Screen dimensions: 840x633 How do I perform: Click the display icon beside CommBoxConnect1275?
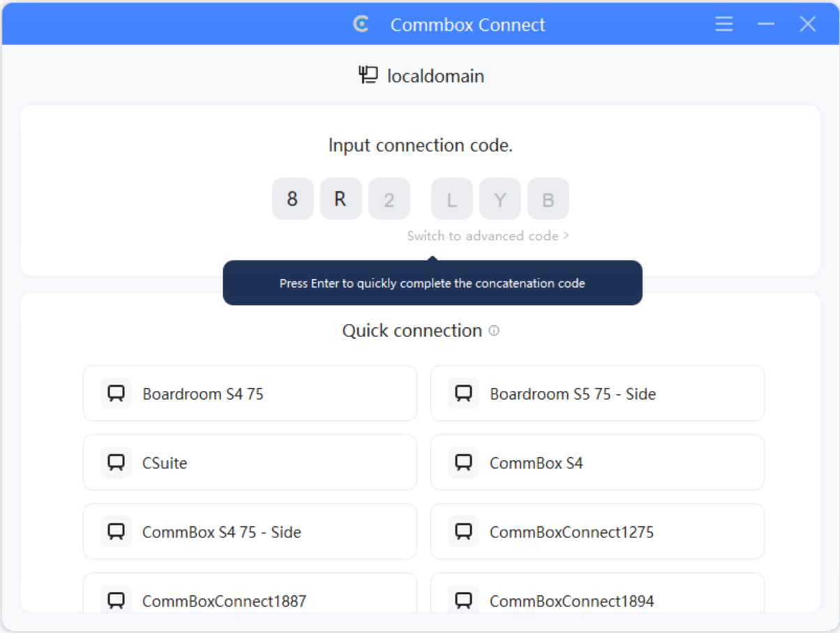(x=463, y=532)
